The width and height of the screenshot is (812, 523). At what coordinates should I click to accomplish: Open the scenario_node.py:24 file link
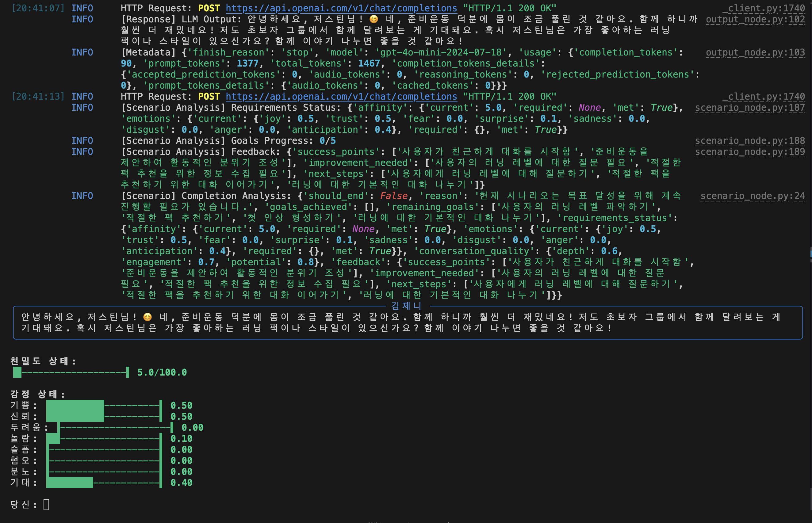pos(752,196)
